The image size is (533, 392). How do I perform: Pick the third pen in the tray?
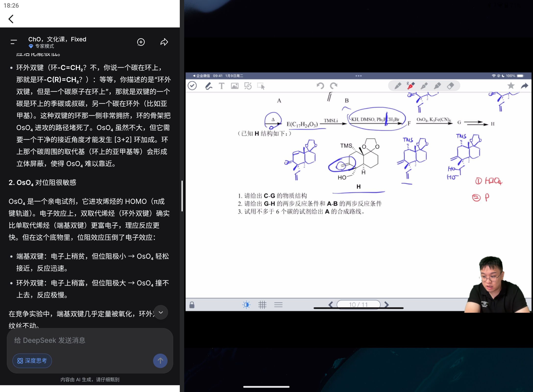pyautogui.click(x=424, y=86)
